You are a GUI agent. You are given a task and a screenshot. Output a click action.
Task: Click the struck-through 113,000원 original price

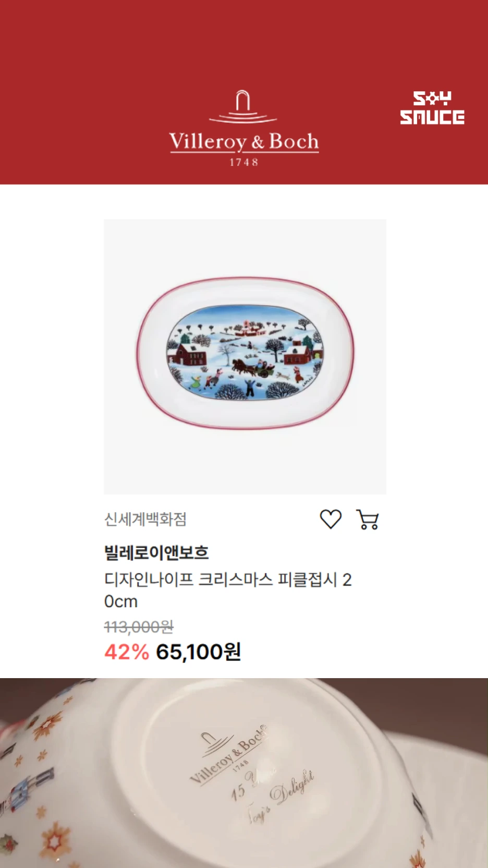click(139, 626)
